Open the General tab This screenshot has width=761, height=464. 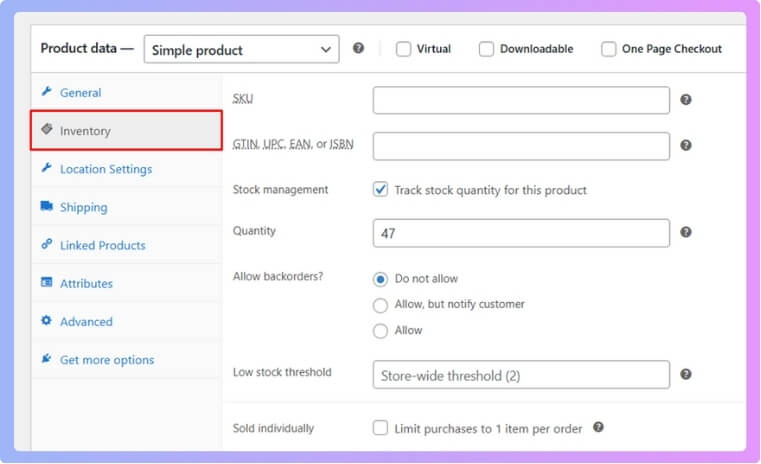(x=126, y=92)
